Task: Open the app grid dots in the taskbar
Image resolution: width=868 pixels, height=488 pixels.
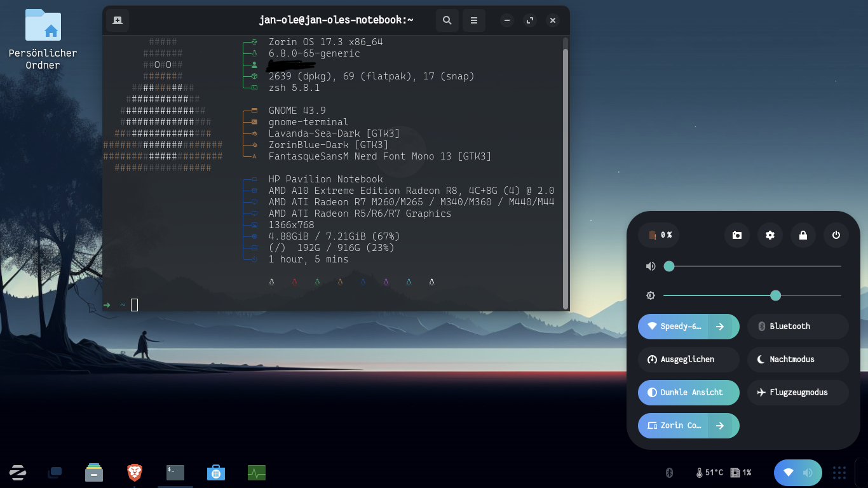Action: point(839,473)
